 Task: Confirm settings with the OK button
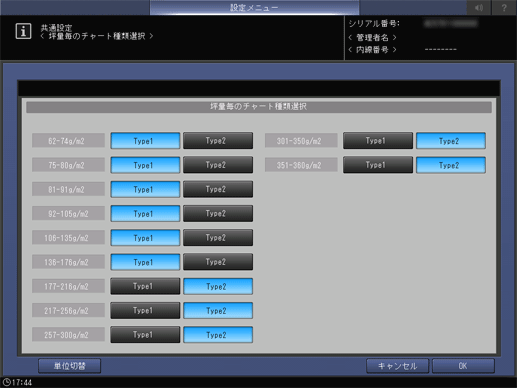pos(463,366)
